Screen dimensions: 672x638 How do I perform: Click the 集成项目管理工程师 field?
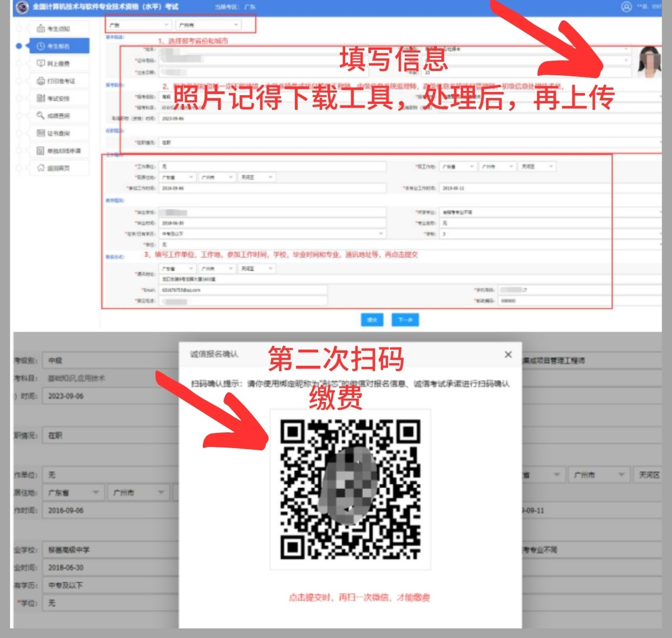coord(591,360)
